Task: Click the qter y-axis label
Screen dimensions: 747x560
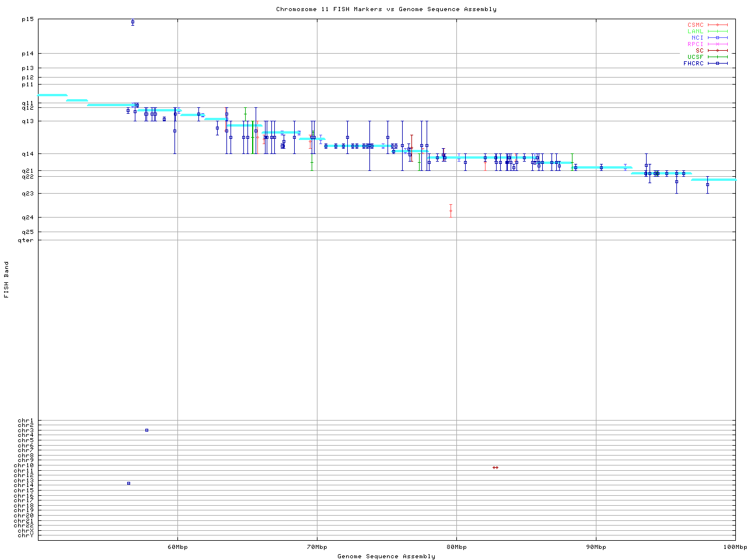Action: [x=26, y=240]
